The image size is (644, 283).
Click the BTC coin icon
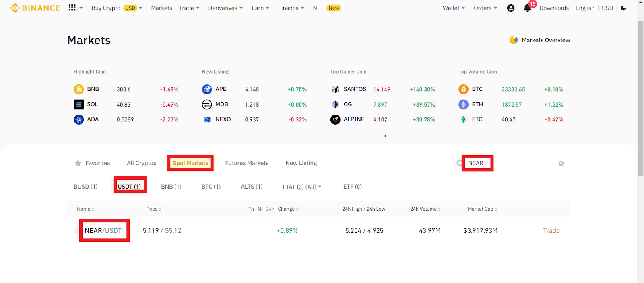[x=463, y=89]
